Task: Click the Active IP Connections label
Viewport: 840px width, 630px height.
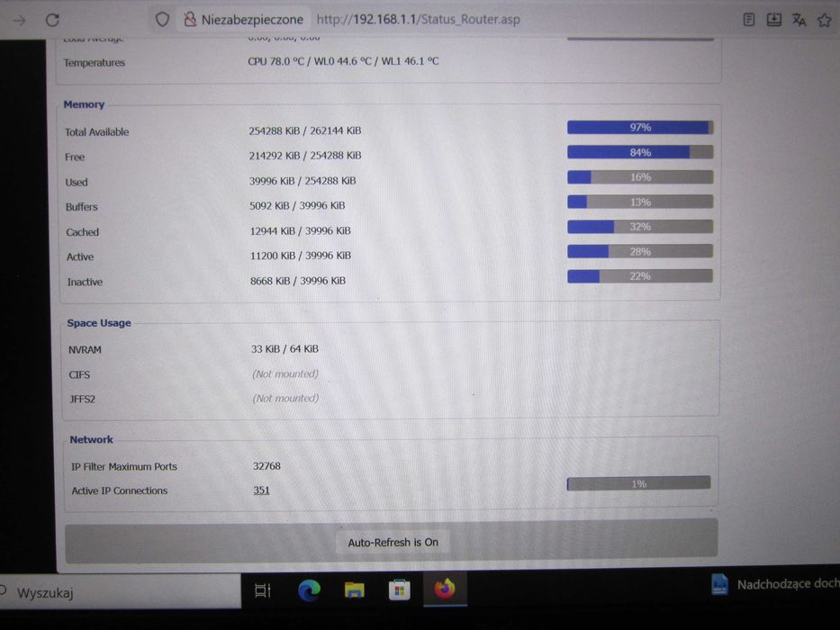Action: pyautogui.click(x=120, y=490)
